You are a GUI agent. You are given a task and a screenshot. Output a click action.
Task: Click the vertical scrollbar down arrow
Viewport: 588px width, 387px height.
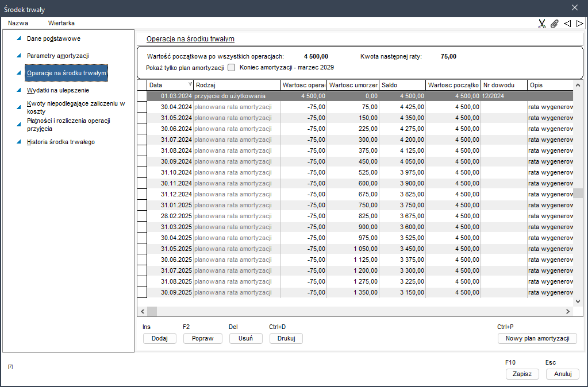[x=578, y=301]
